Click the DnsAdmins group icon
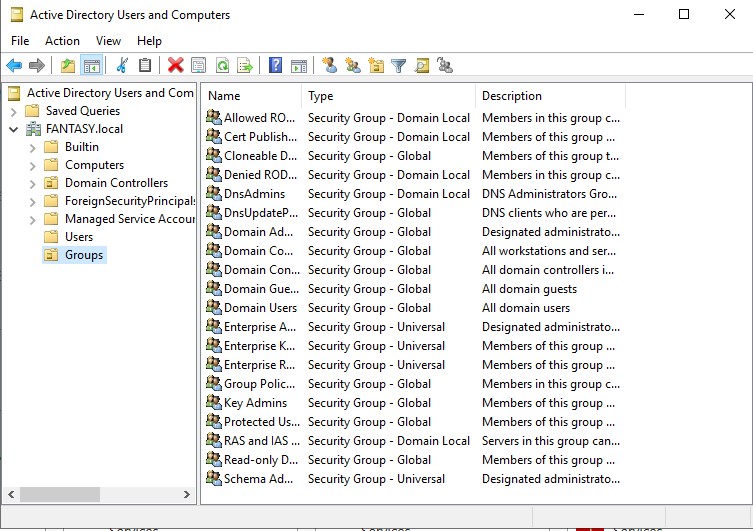 214,193
